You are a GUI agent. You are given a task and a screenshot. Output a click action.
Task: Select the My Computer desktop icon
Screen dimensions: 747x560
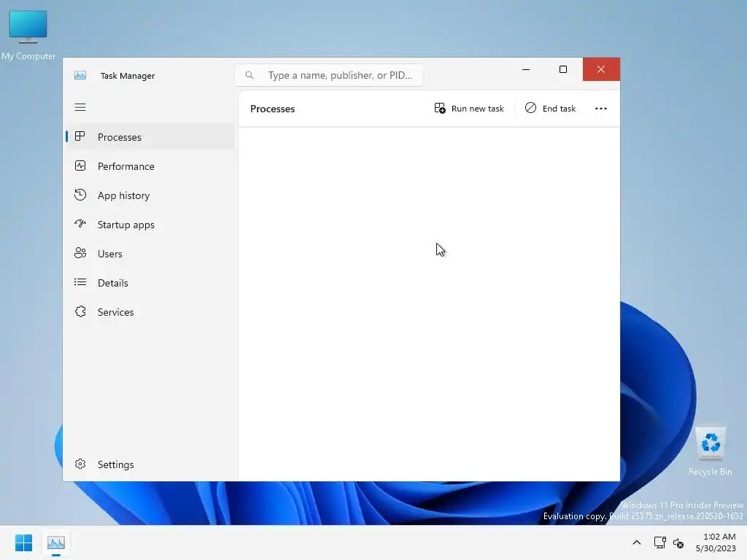click(x=28, y=36)
